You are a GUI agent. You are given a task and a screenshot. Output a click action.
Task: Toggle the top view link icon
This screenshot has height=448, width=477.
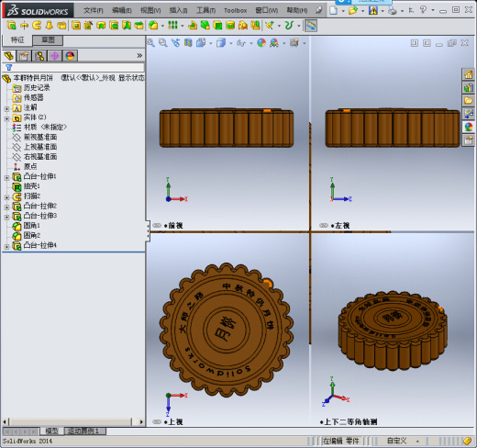click(x=157, y=421)
